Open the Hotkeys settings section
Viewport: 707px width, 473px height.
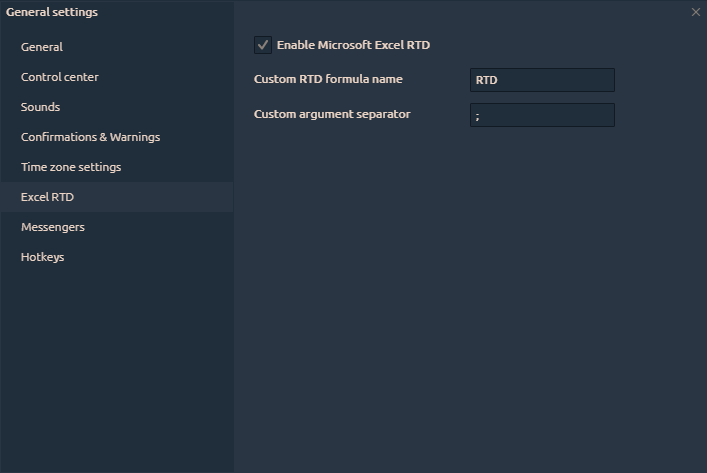point(42,257)
